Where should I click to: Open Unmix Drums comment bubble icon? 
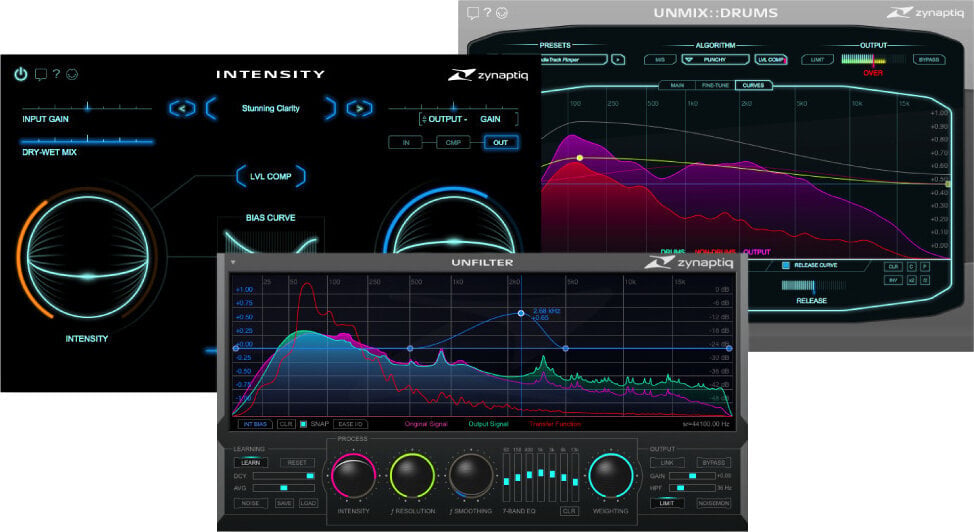(x=473, y=13)
